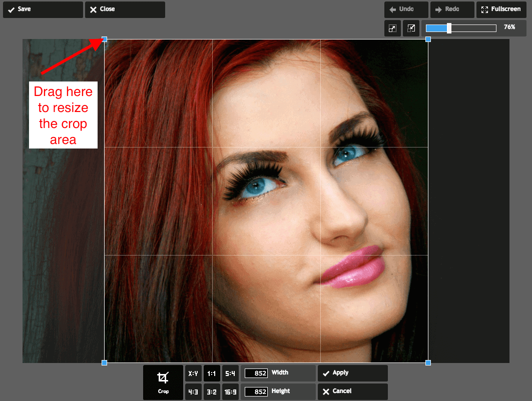Undo the last action
The height and width of the screenshot is (401, 532).
[x=406, y=9]
